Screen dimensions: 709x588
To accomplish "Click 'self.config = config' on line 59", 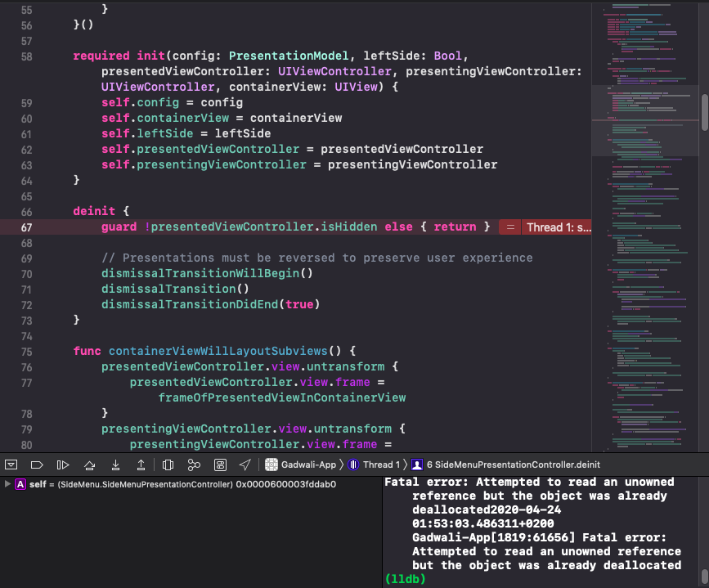I will [172, 102].
